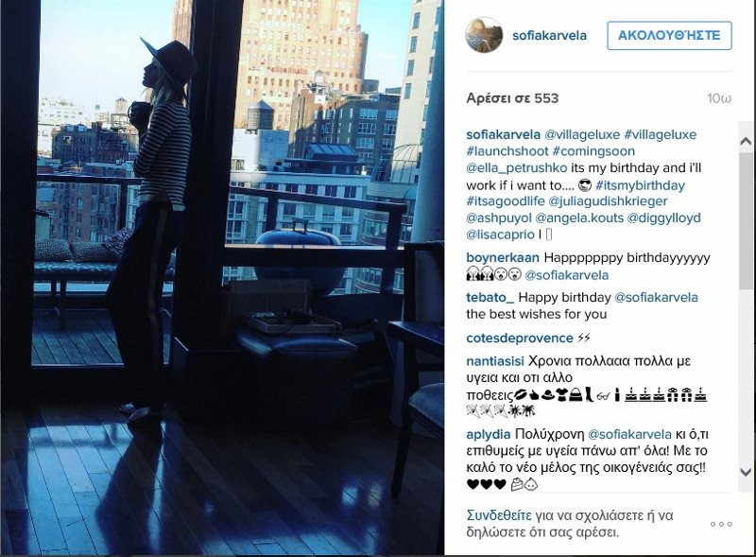
Task: Open commenter tebato_ profile
Action: coord(490,297)
